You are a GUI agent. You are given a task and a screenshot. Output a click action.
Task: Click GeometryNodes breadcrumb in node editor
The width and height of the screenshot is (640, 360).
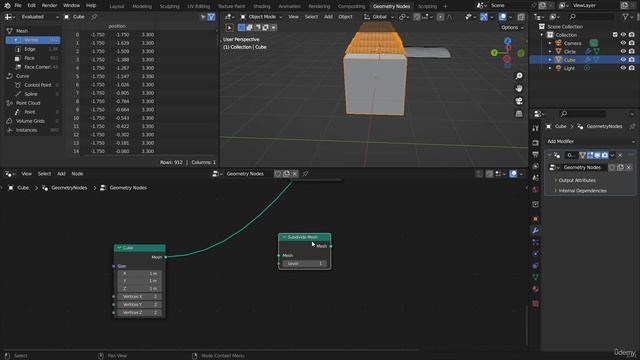click(x=69, y=188)
